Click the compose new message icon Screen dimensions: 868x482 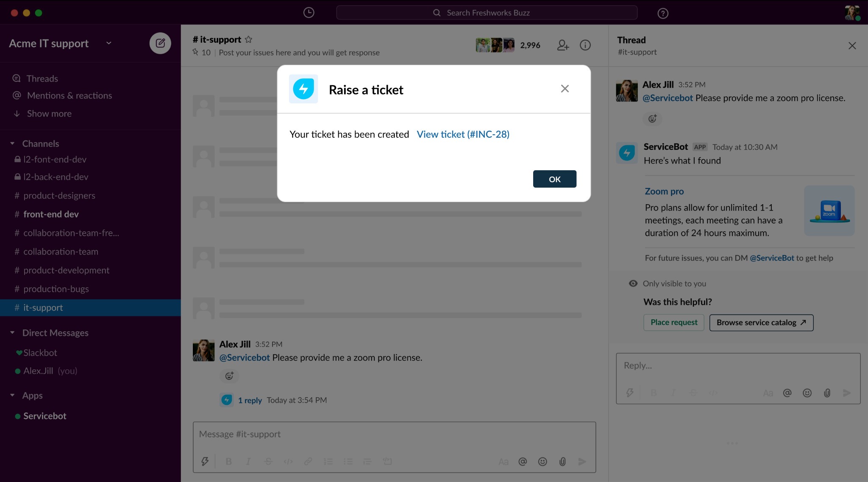[160, 43]
